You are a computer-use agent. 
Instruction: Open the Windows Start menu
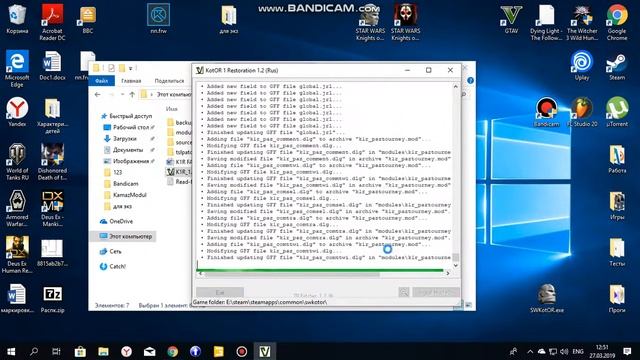click(11, 351)
